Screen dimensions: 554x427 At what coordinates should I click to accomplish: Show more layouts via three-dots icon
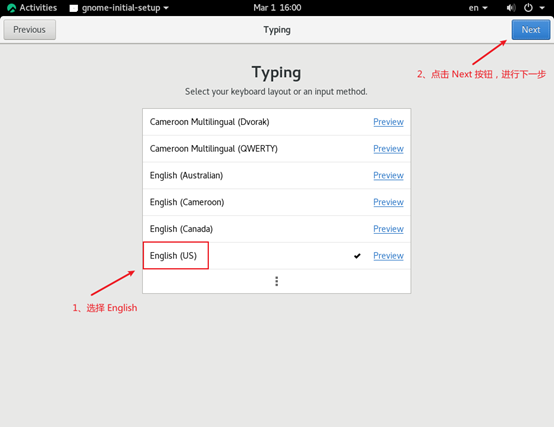click(x=277, y=281)
